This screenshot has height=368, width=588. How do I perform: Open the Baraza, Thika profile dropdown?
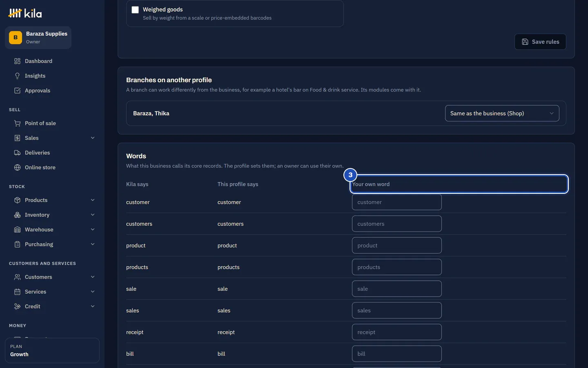(x=502, y=113)
